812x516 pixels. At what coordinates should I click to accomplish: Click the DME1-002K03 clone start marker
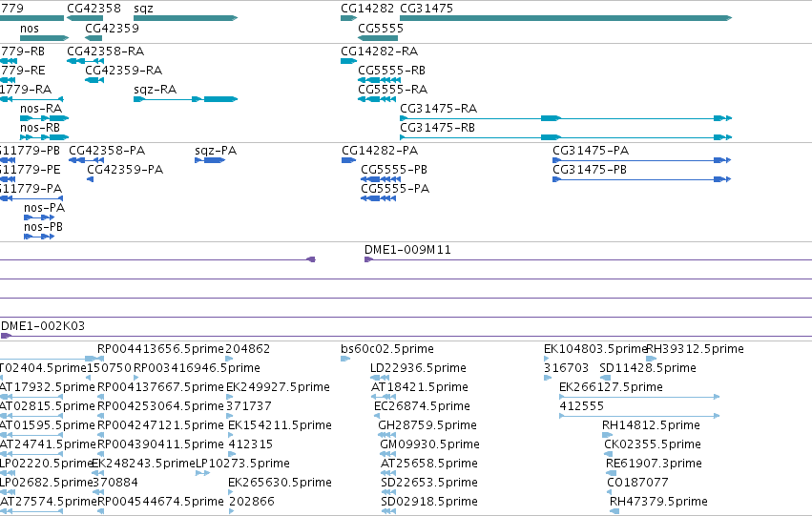[7, 336]
